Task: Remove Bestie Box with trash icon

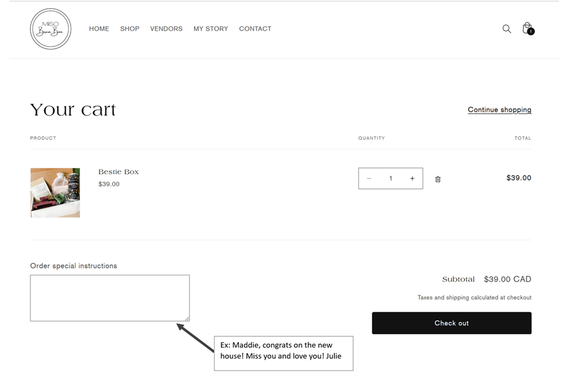Action: [x=438, y=179]
